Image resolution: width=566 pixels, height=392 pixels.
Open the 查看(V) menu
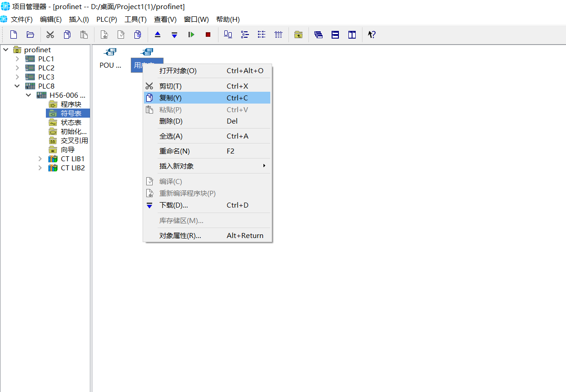165,19
